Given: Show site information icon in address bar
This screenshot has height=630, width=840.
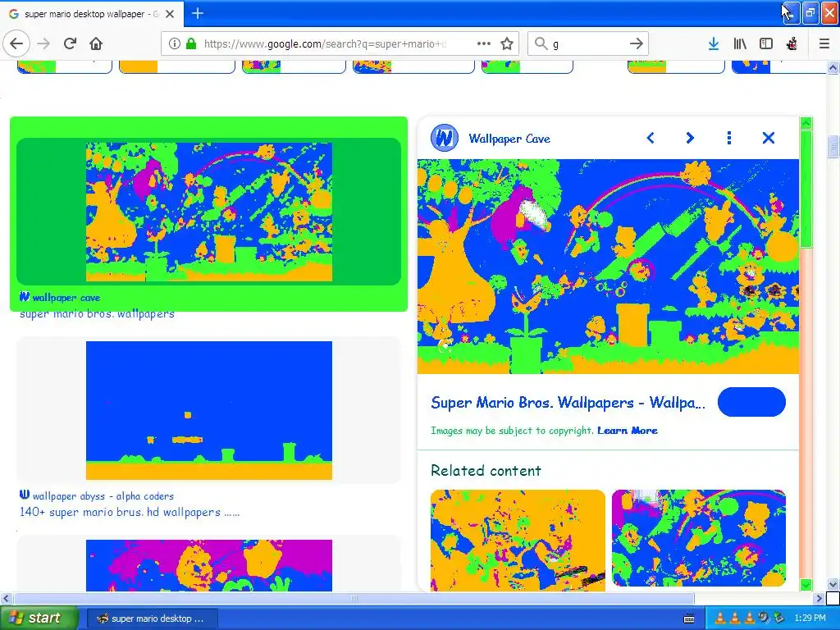Looking at the screenshot, I should point(174,43).
